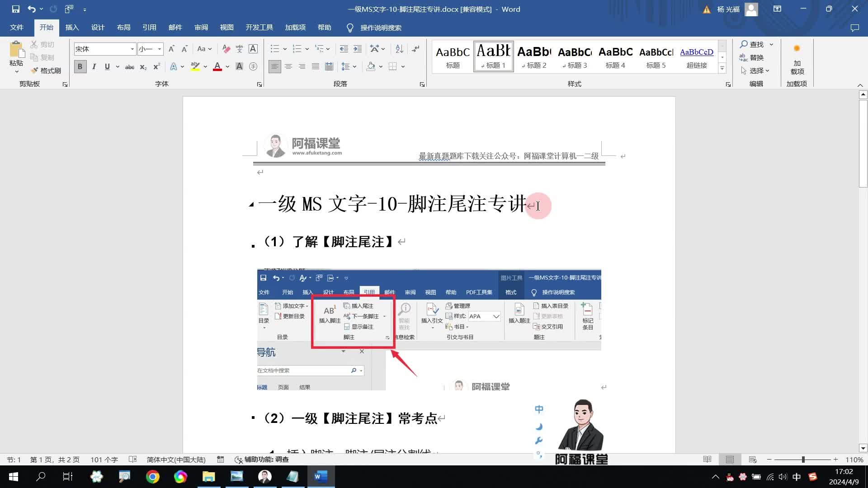Screen dimensions: 868x488
Task: Toggle italic formatting
Action: (94, 66)
